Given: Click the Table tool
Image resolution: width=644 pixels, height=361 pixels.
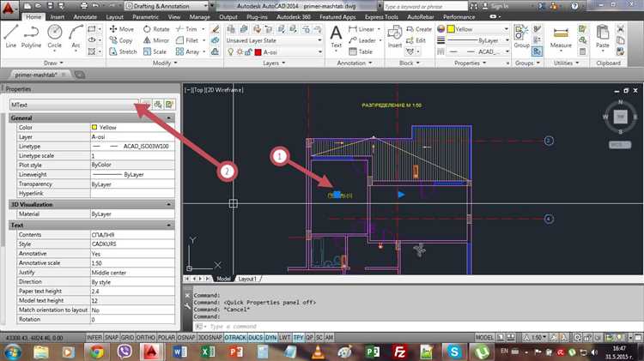Looking at the screenshot, I should point(360,51).
